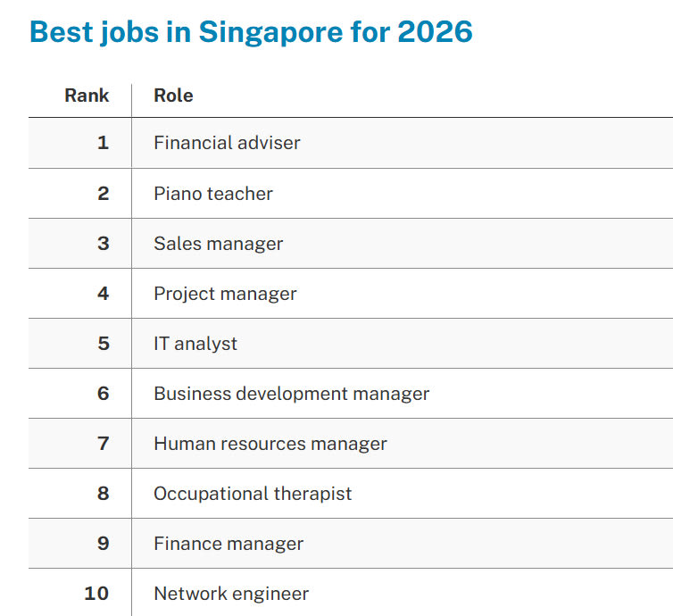The height and width of the screenshot is (616, 673).
Task: Select the Finance manager entry
Action: [228, 544]
